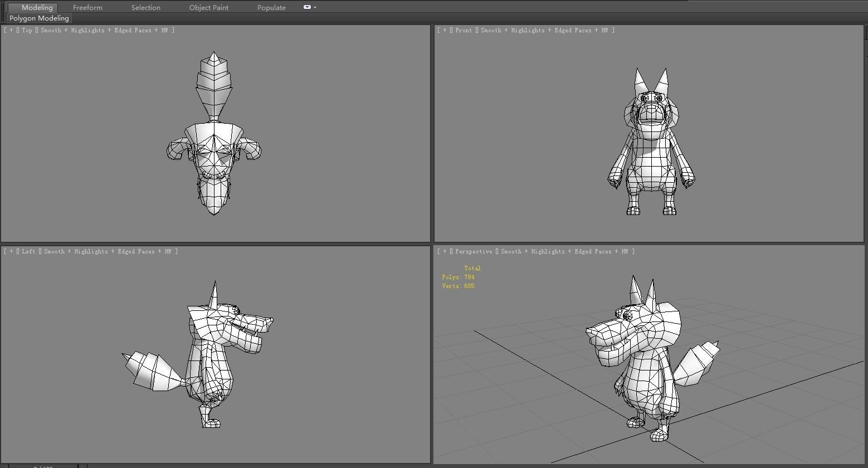
Task: Switch to the Object Paint tab
Action: 209,7
